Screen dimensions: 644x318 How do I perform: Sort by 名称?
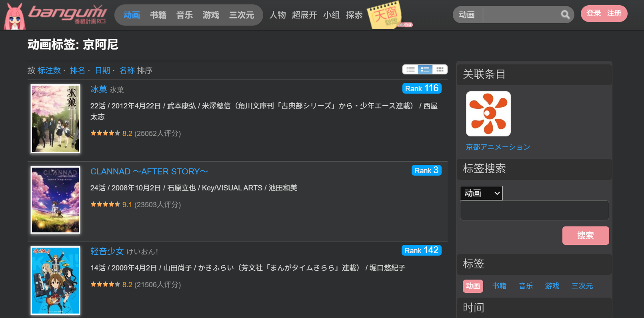127,70
